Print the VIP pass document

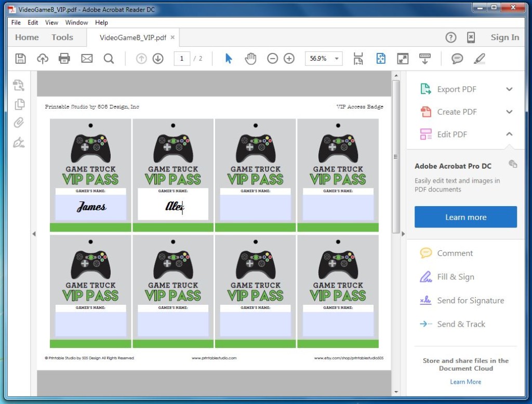64,58
